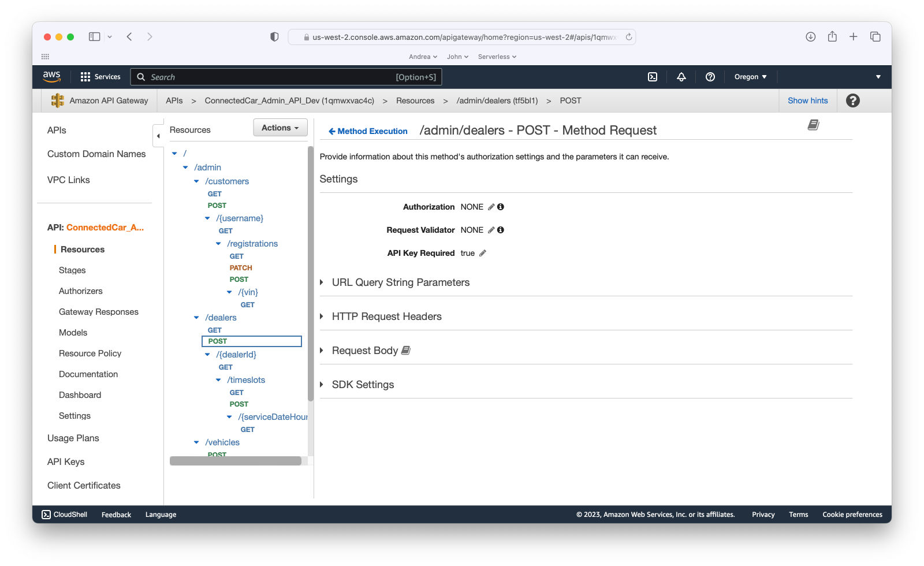The width and height of the screenshot is (924, 566).
Task: Edit the Request Validator with the pencil
Action: coord(491,230)
